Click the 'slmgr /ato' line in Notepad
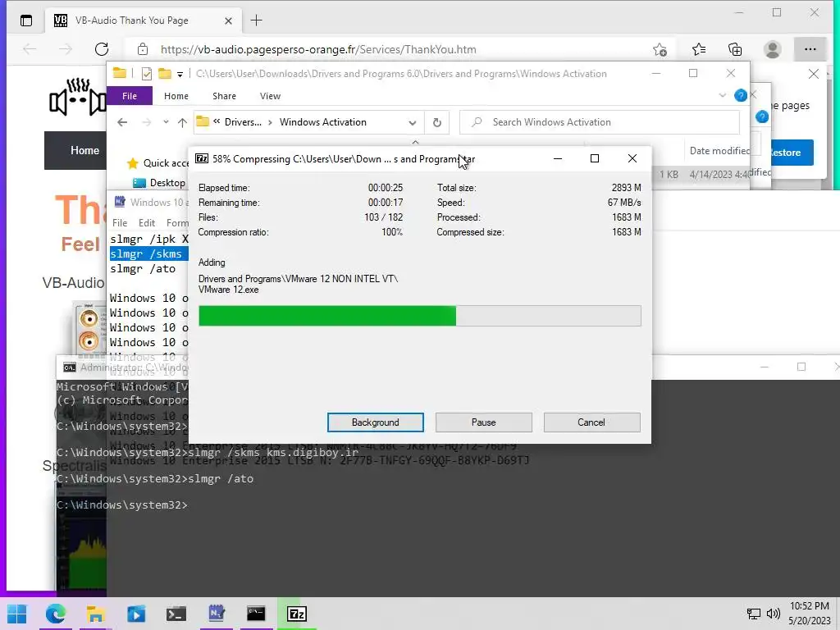 click(x=143, y=269)
